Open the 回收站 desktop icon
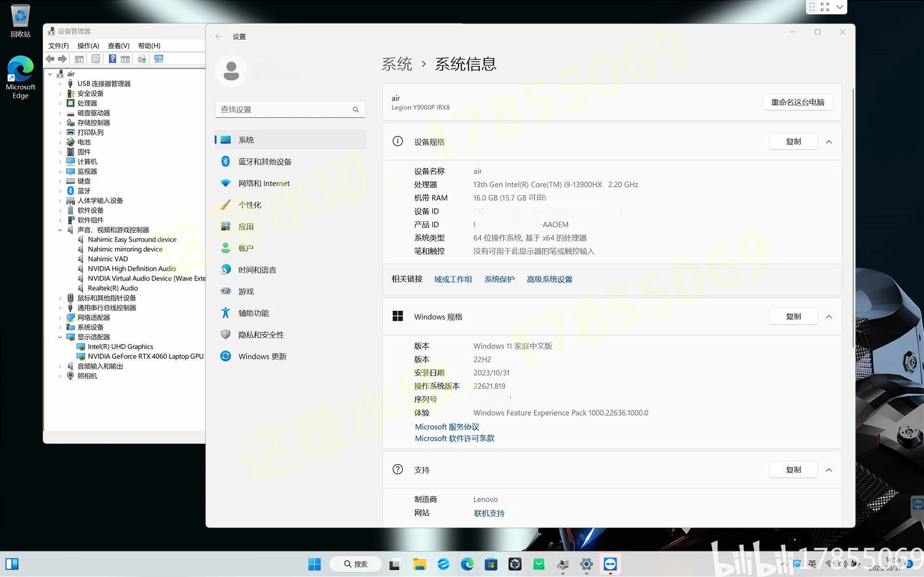This screenshot has height=577, width=924. pyautogui.click(x=21, y=22)
